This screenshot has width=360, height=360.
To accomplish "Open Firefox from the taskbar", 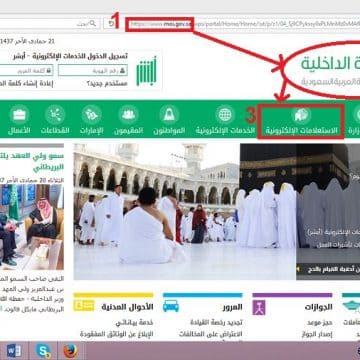I will [x=70, y=351].
